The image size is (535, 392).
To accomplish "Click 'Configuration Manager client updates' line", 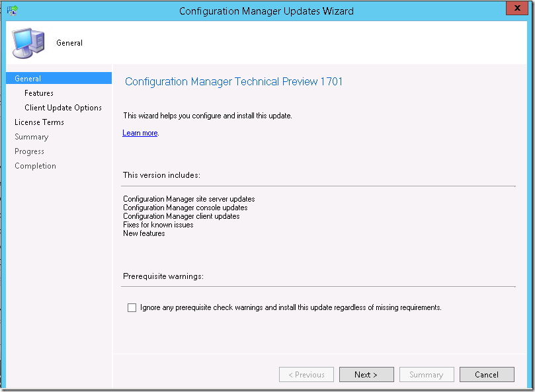I will pyautogui.click(x=181, y=216).
